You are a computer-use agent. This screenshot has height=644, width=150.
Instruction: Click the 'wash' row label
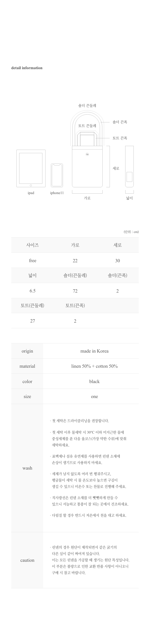point(27,468)
